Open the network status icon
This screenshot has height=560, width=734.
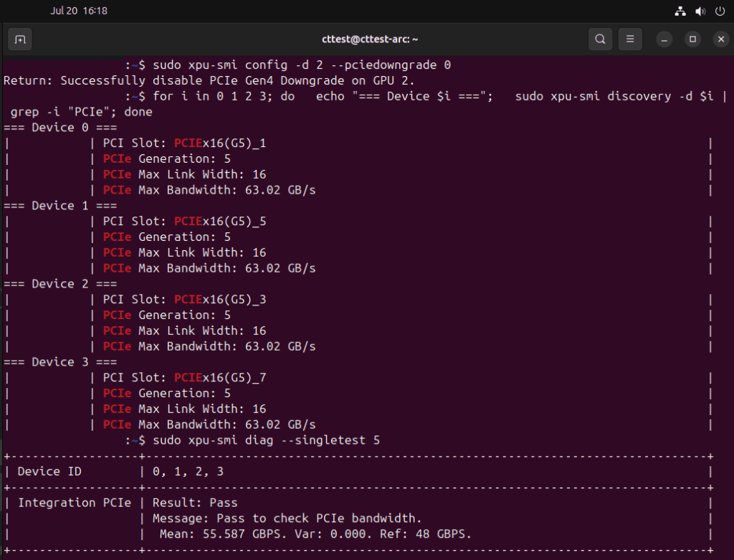pos(680,11)
